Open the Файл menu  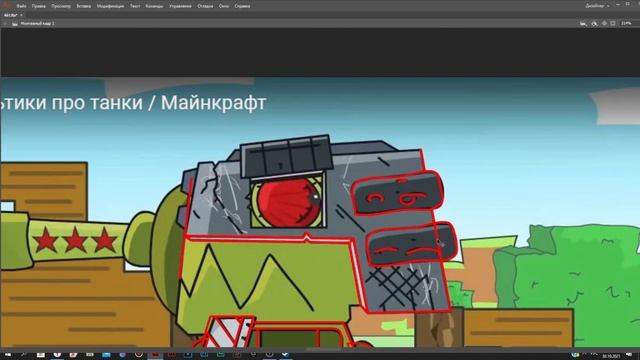21,6
